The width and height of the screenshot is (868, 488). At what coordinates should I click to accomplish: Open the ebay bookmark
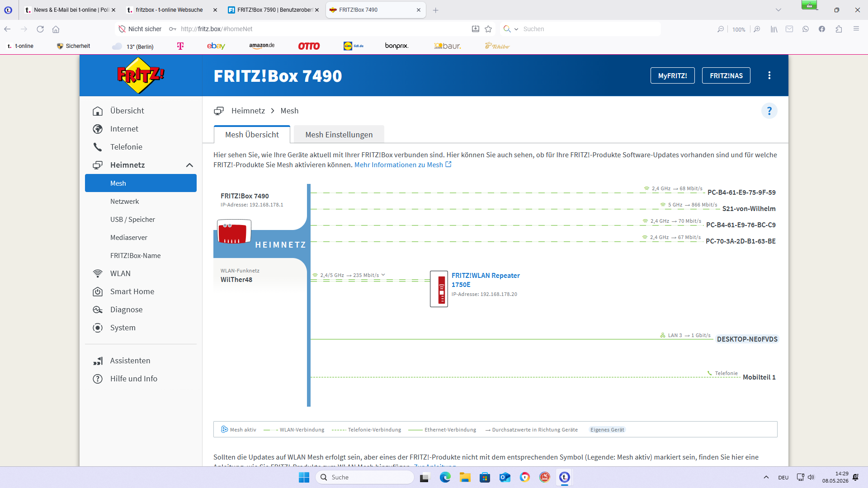pos(216,46)
